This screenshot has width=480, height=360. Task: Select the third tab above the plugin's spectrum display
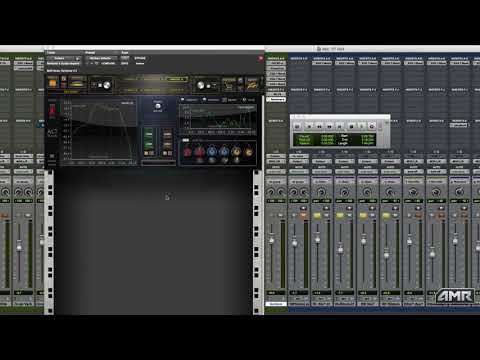230,100
